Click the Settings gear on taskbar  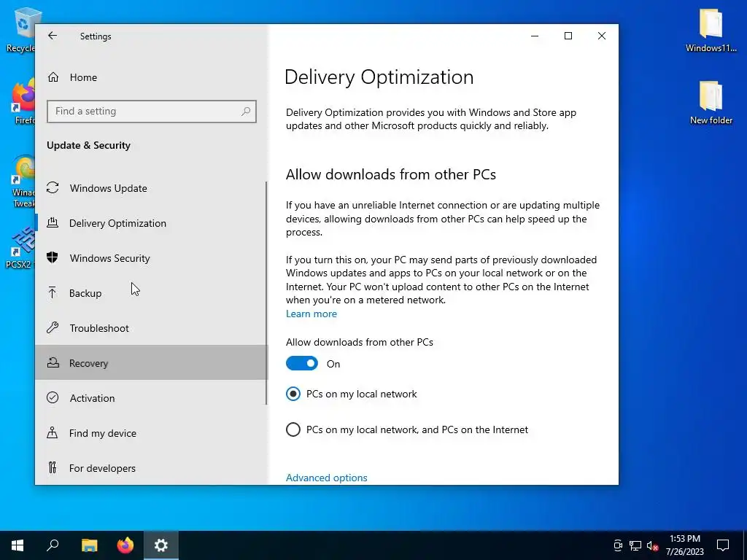tap(161, 545)
